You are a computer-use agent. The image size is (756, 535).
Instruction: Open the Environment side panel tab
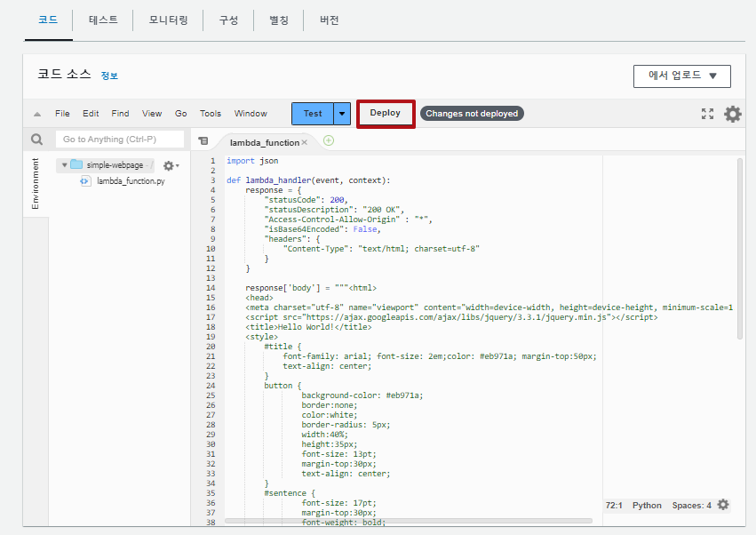36,184
